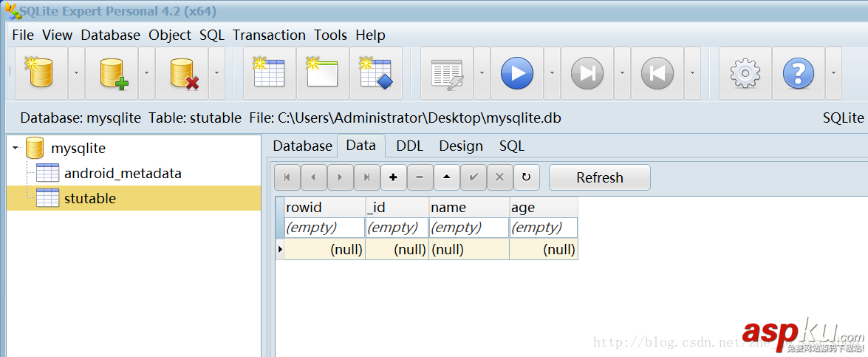This screenshot has height=357, width=868.
Task: Delete the record using the minus button
Action: pyautogui.click(x=420, y=177)
